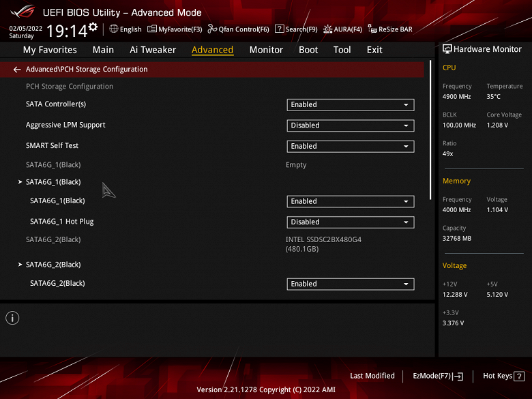Open SMART Self Test dropdown
532x399 pixels.
click(351, 146)
